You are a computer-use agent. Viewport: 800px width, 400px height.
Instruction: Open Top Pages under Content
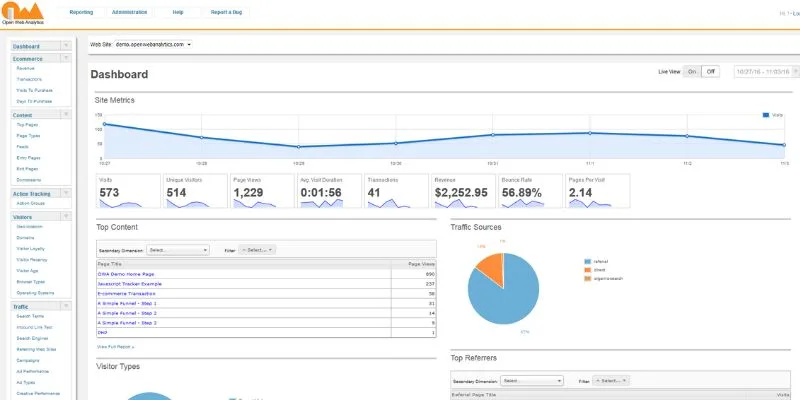pos(27,124)
